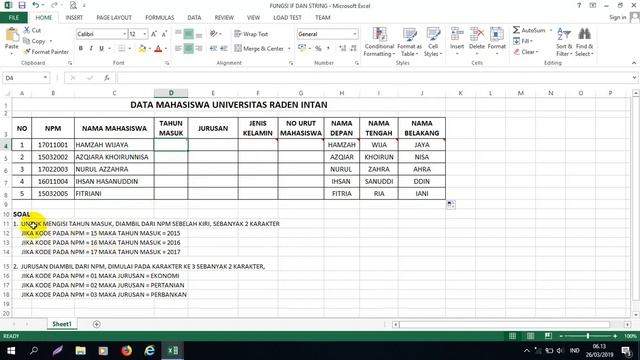
Task: Click Sign in link
Action: click(617, 17)
